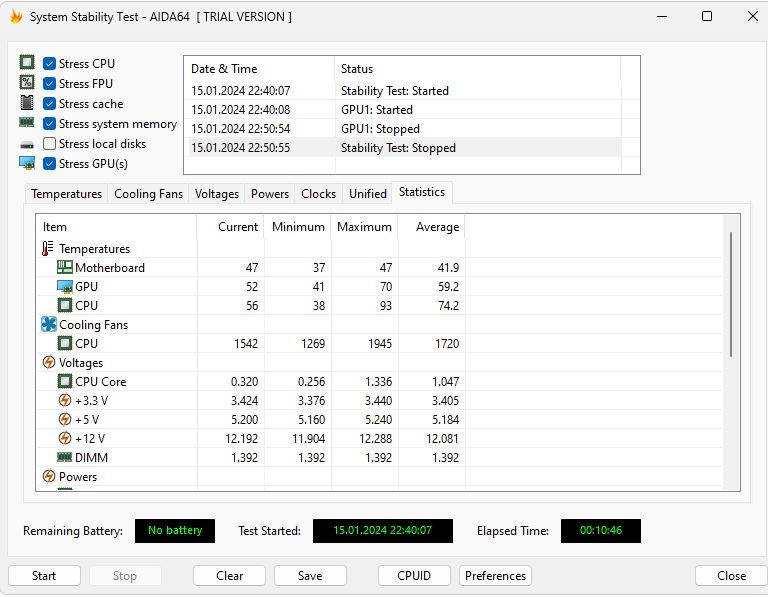Image resolution: width=768 pixels, height=597 pixels.
Task: Click the 'No battery' status display
Action: pyautogui.click(x=175, y=530)
